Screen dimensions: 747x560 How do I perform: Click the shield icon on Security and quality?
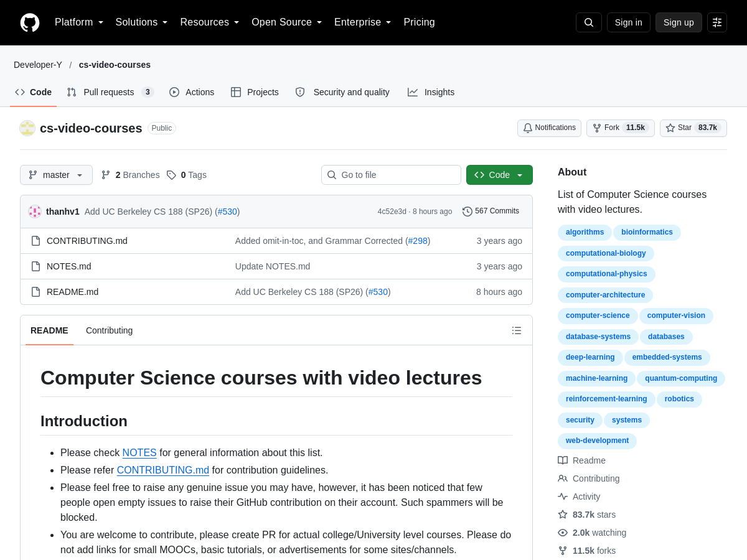pyautogui.click(x=300, y=92)
